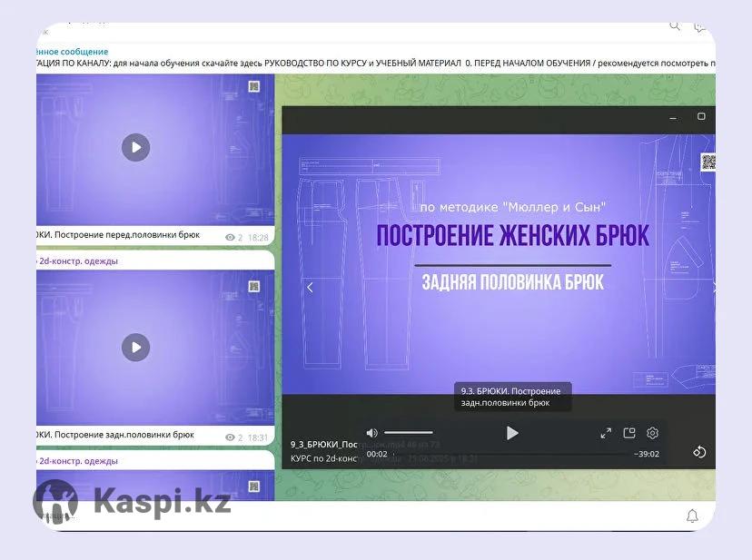Adjust the volume slider in the player

(408, 433)
